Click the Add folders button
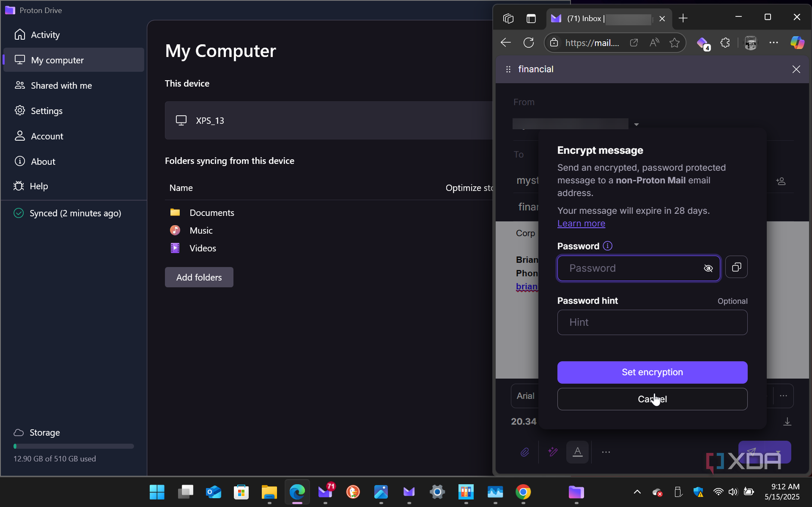Screen dimensions: 812x507 pyautogui.click(x=199, y=277)
